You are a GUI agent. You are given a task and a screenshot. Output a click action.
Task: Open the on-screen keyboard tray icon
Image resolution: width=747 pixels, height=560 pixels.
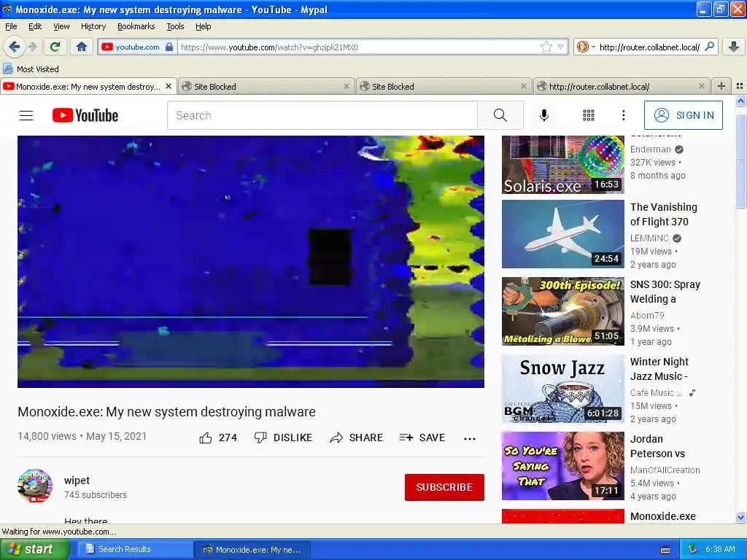point(665,550)
